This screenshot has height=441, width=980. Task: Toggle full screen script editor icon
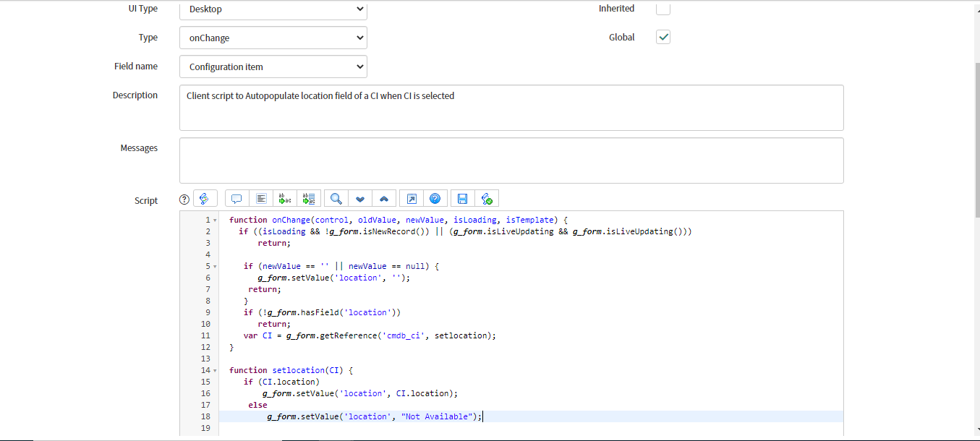coord(411,199)
